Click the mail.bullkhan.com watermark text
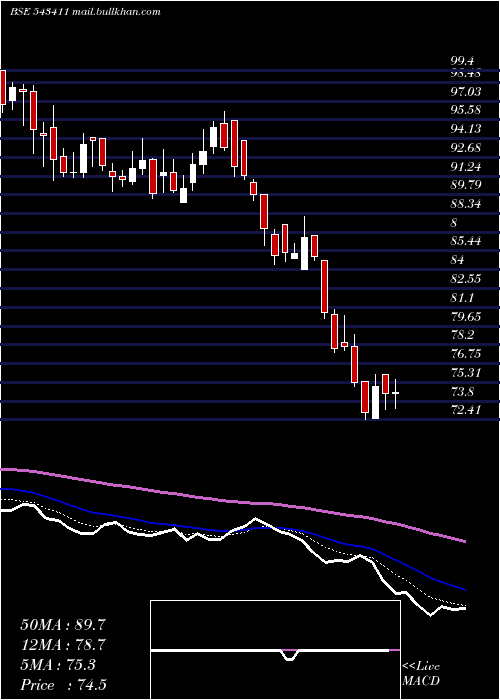Viewport: 500px width, 700px height. [x=116, y=12]
